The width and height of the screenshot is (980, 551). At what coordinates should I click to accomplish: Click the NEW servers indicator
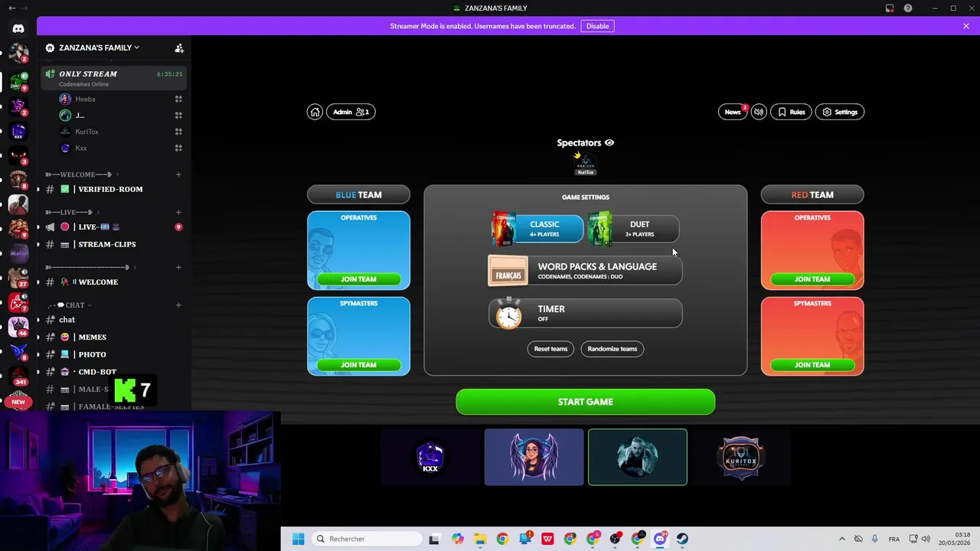[18, 402]
